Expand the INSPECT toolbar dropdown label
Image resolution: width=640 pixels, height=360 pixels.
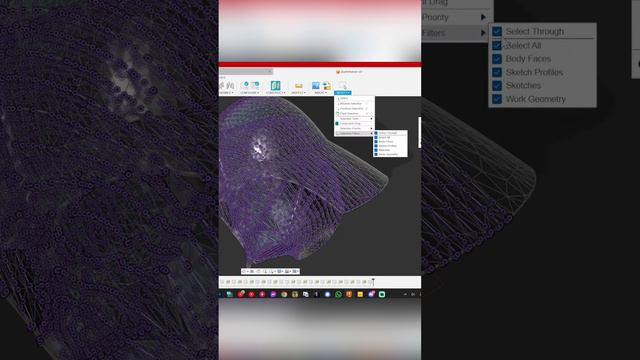point(299,93)
